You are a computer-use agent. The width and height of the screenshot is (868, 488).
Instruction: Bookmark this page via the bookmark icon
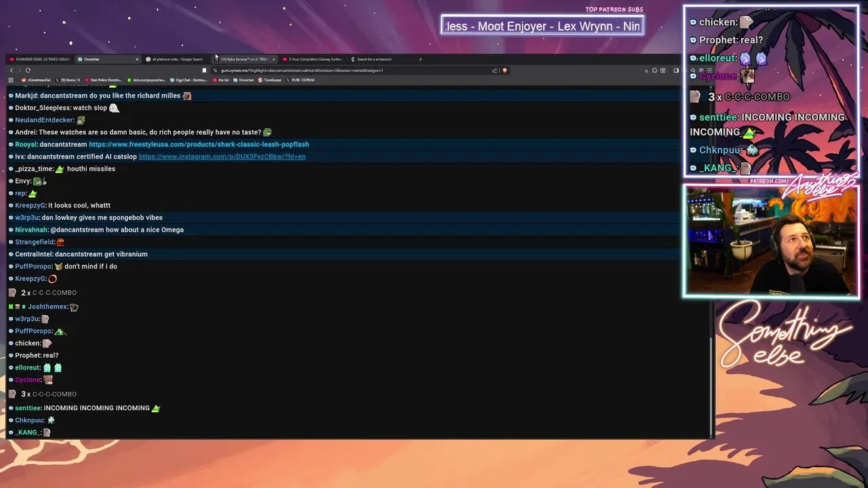point(204,70)
